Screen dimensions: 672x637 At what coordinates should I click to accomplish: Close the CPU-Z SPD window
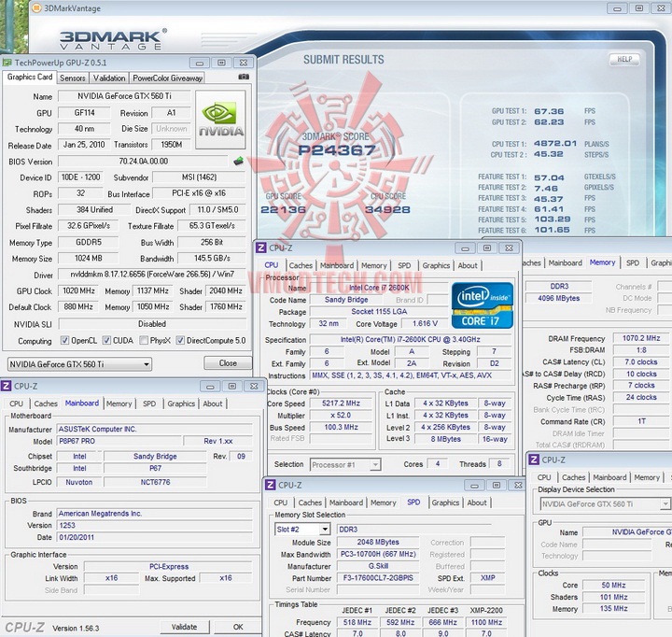pos(518,485)
